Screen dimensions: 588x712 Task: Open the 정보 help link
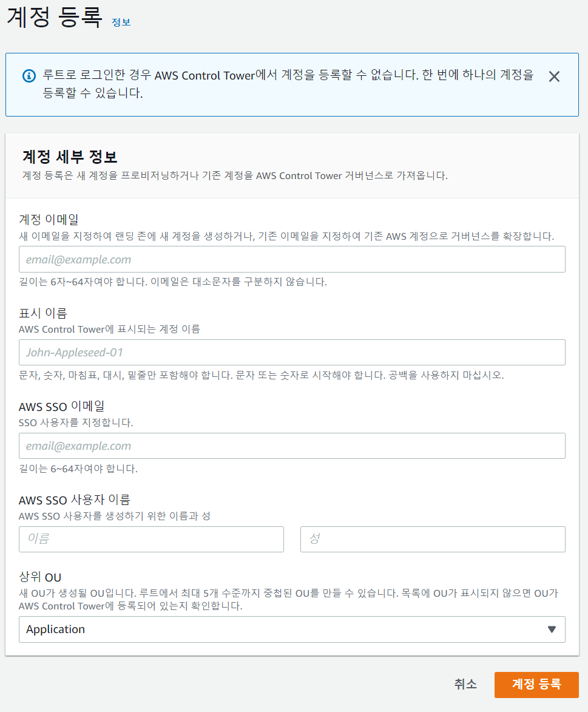tap(121, 22)
